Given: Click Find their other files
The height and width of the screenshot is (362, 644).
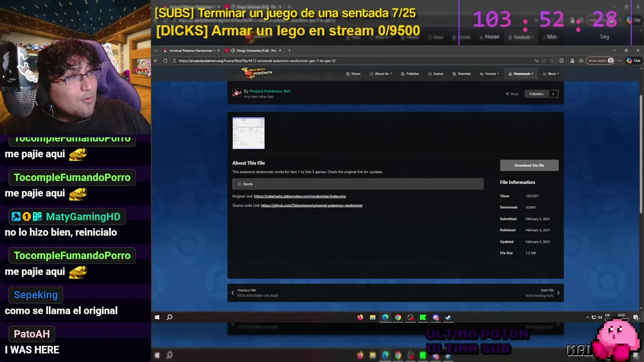Looking at the screenshot, I should point(259,97).
